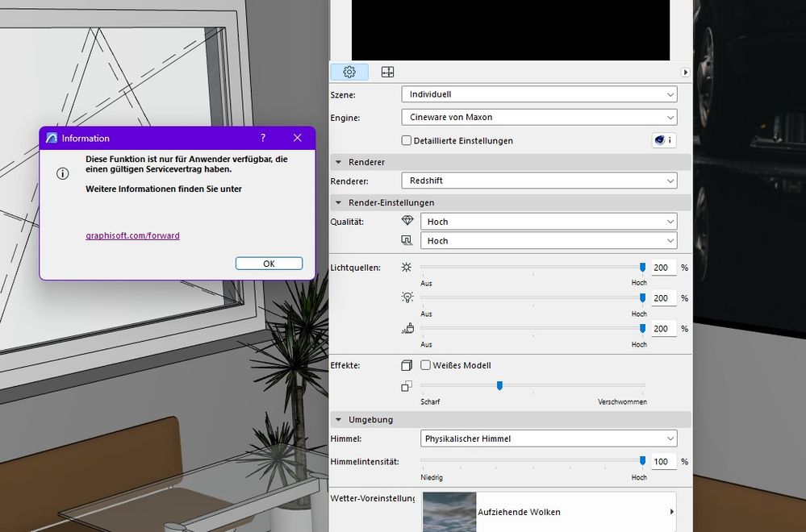Viewport: 806px width, 532px height.
Task: Open the Himmel dropdown Physikalischer Himmel
Action: tap(549, 438)
